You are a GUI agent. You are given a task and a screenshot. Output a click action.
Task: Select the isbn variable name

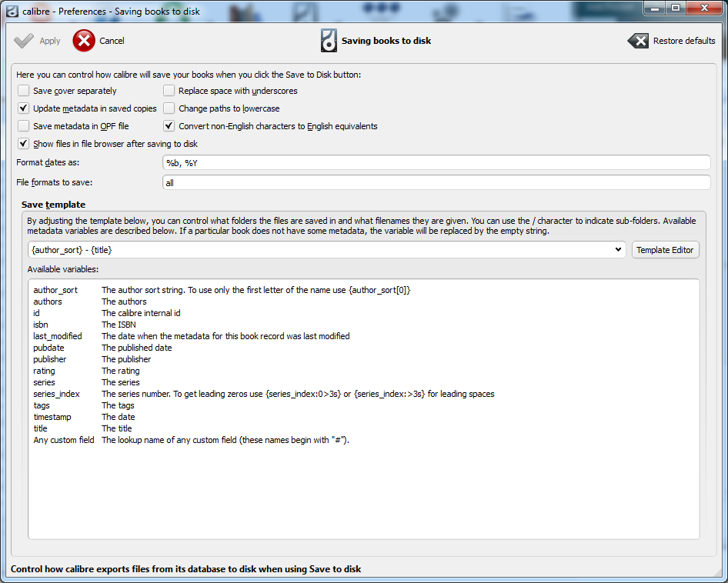40,325
